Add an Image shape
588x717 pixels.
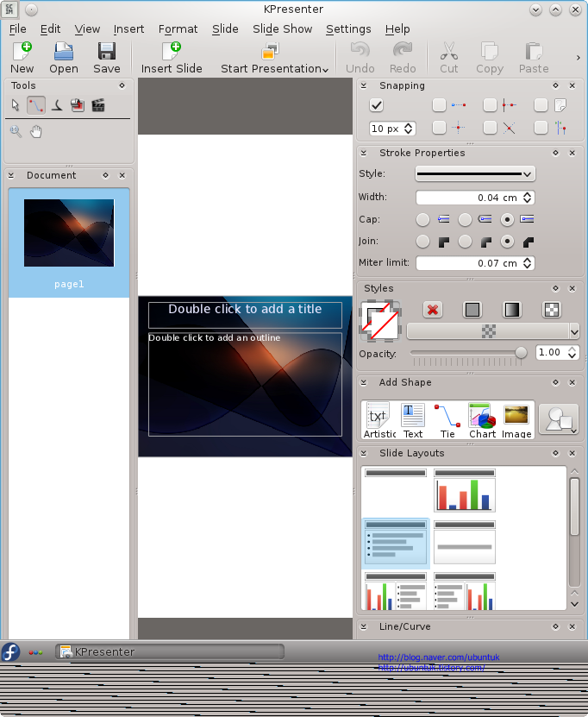(x=516, y=420)
